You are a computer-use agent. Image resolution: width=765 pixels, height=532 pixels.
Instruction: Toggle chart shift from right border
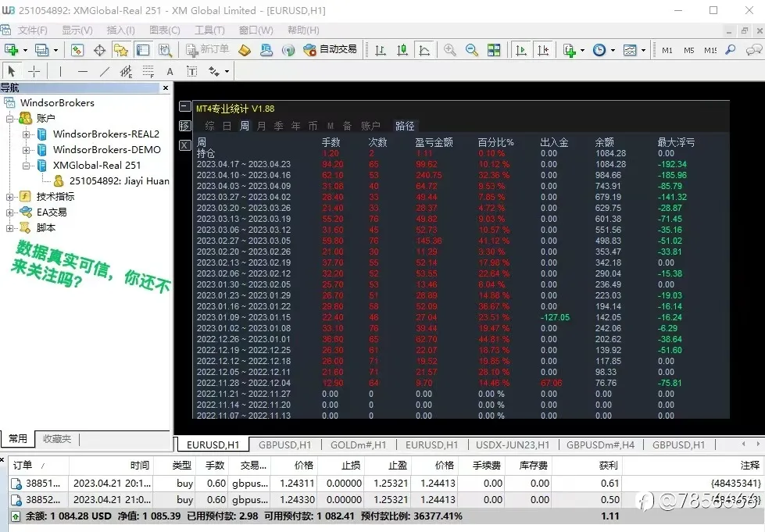[x=543, y=50]
